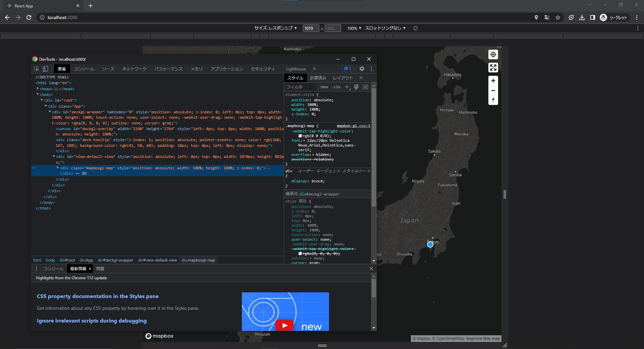Screen dimensions: 644x349
Task: Toggle the device toolbar icon
Action: pos(45,69)
